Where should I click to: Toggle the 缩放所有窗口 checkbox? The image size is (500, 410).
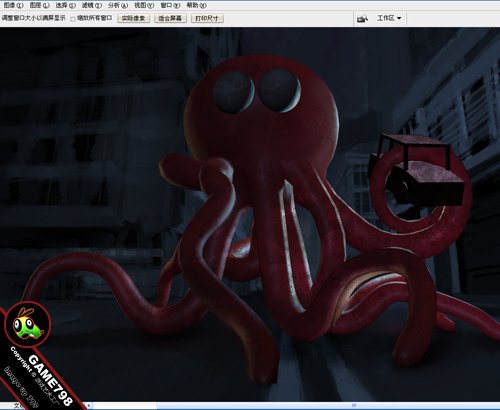click(73, 19)
